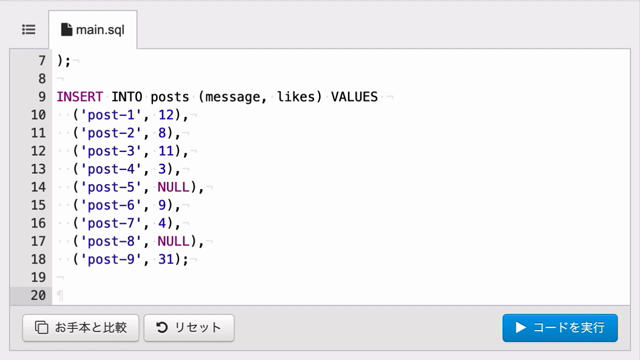Run code with コードを実行 button
Viewport: 640px width, 360px height.
(560, 327)
